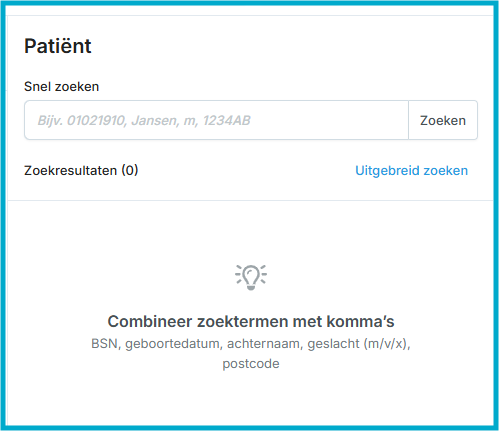Viewport: 500px width, 431px height.
Task: Click the Patiënt heading
Action: coord(58,46)
